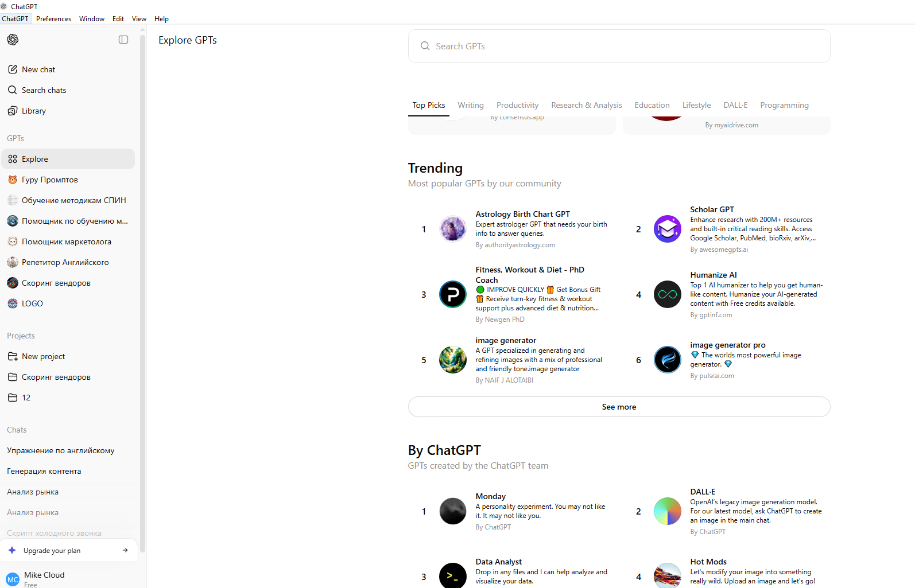915x588 pixels.
Task: Click the Search GPTs input field
Action: tap(619, 46)
